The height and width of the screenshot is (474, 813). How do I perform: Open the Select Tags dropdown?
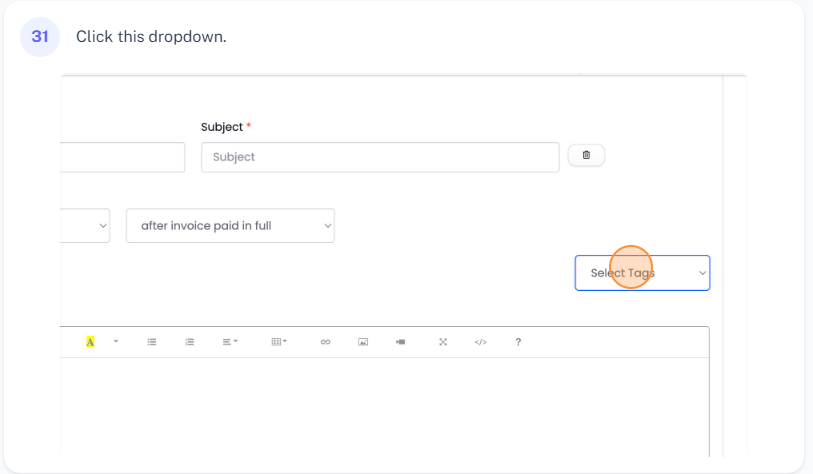[642, 273]
